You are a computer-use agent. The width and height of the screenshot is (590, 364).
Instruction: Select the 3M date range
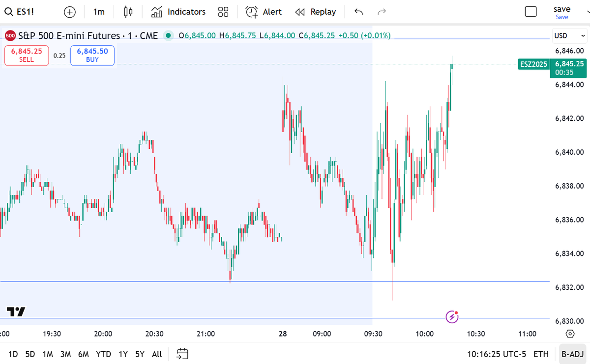65,354
